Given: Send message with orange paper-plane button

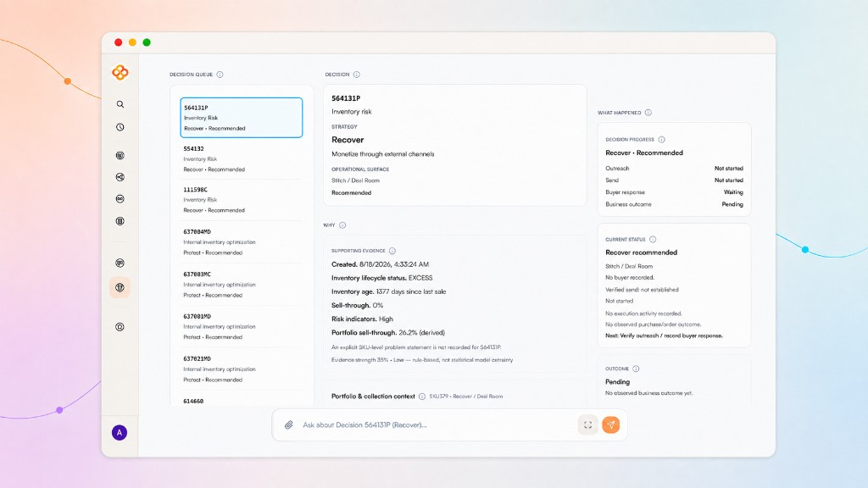Looking at the screenshot, I should [x=611, y=425].
